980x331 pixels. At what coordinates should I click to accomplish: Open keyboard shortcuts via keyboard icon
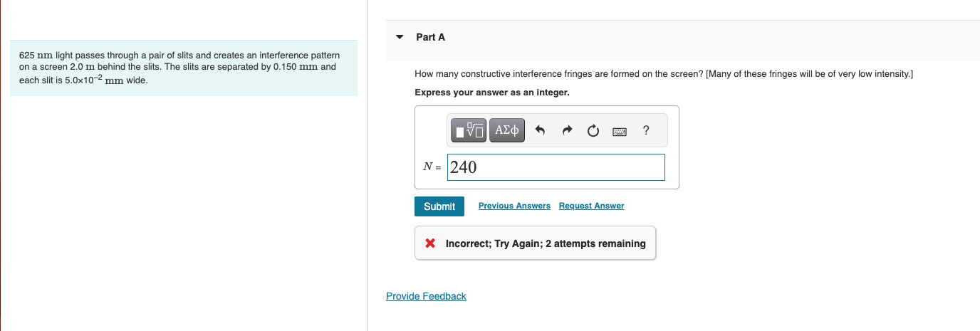tap(619, 131)
